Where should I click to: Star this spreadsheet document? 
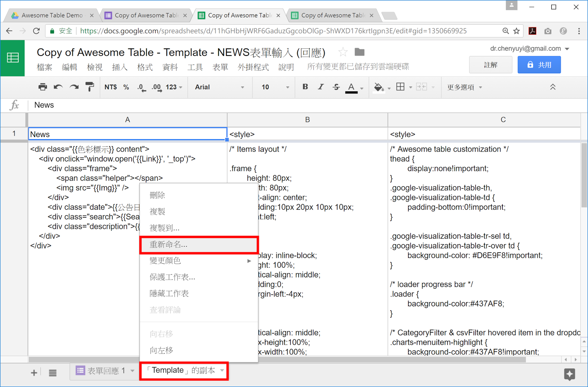(343, 52)
